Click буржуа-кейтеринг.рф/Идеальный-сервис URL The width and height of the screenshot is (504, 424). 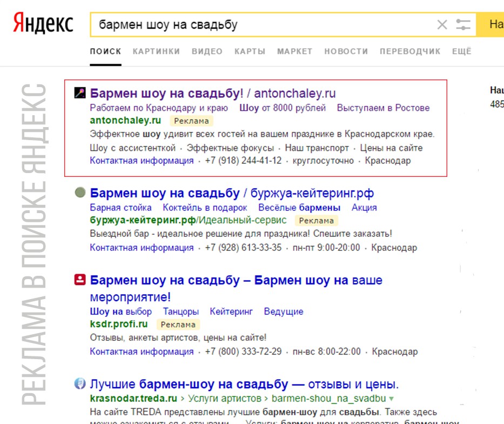[188, 220]
